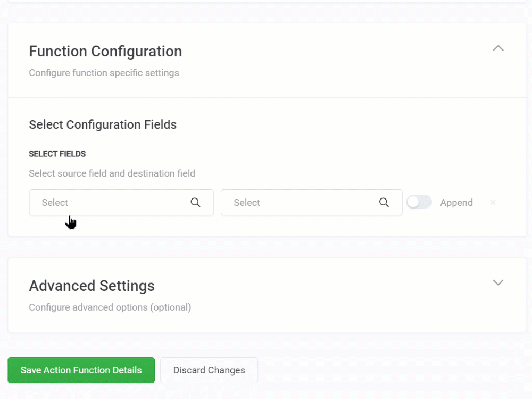Collapse the Function Configuration section chevron
532x399 pixels.
pyautogui.click(x=498, y=48)
